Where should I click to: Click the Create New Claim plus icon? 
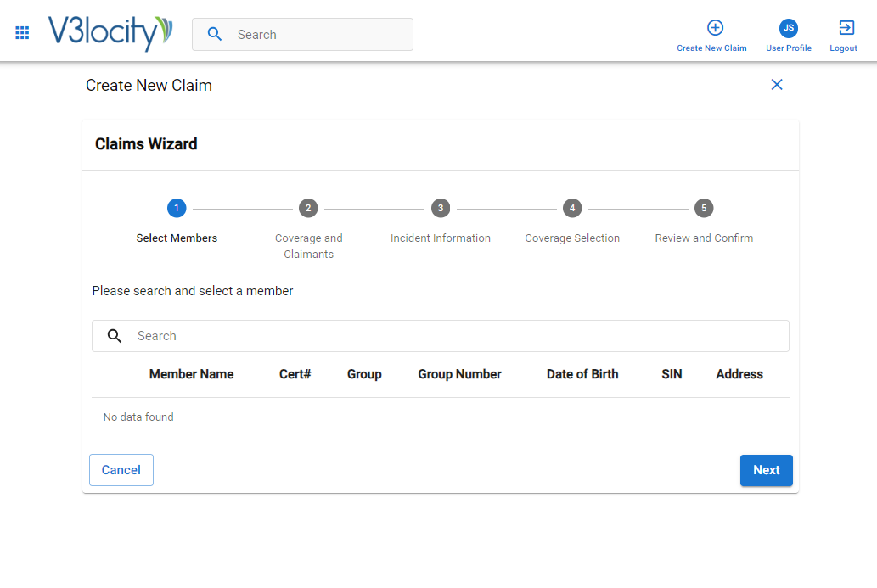click(x=715, y=28)
